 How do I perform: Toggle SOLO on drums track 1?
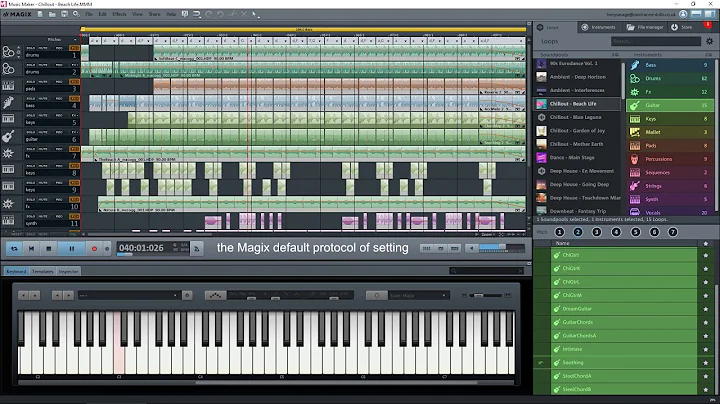(x=31, y=48)
